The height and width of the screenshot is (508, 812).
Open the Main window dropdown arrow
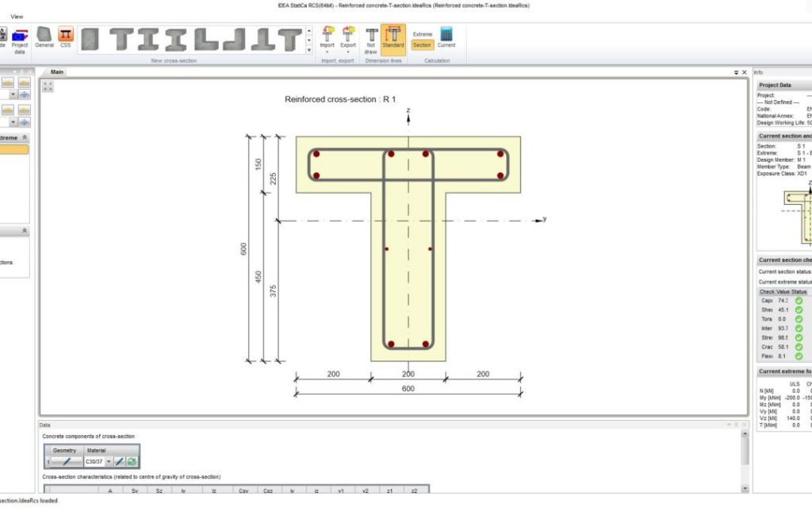[737, 72]
